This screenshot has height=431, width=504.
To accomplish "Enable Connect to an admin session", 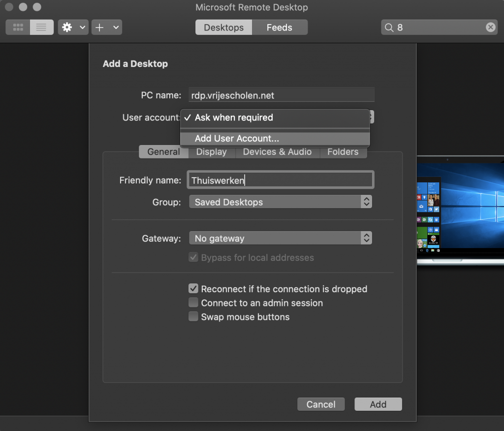I will click(x=193, y=303).
